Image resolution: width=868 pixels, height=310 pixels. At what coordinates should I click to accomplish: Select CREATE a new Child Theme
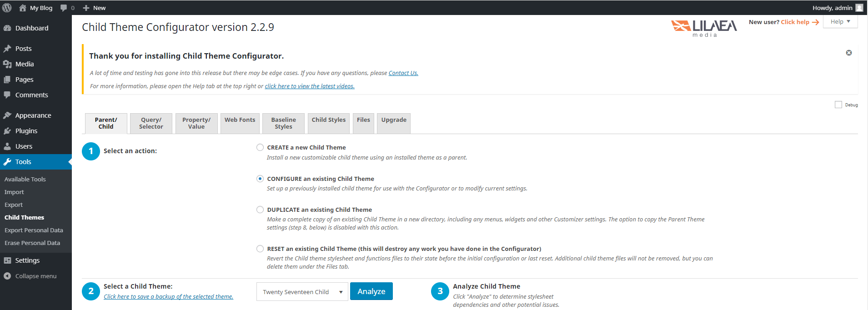click(260, 147)
